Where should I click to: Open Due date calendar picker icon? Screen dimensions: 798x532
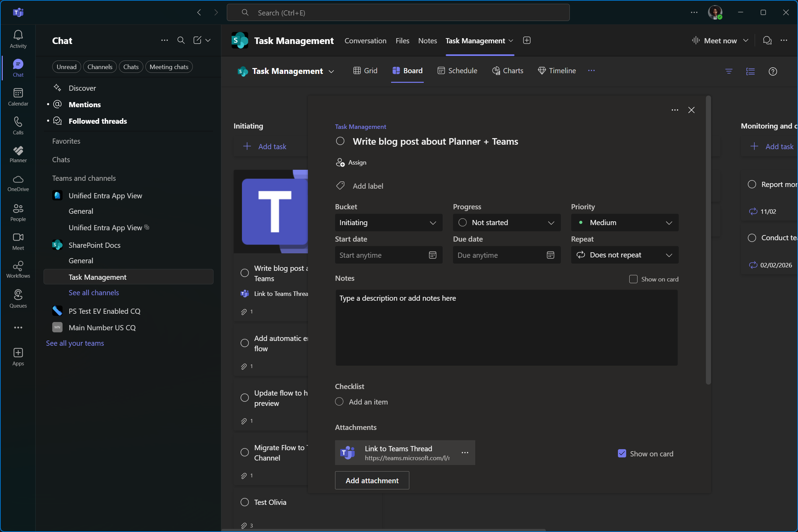pos(551,255)
